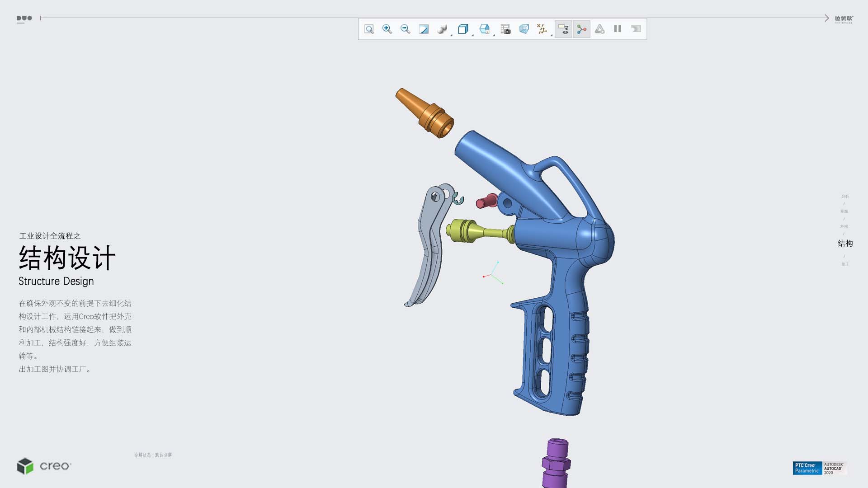Select the Zoom Out tool
The height and width of the screenshot is (488, 868).
pyautogui.click(x=405, y=29)
